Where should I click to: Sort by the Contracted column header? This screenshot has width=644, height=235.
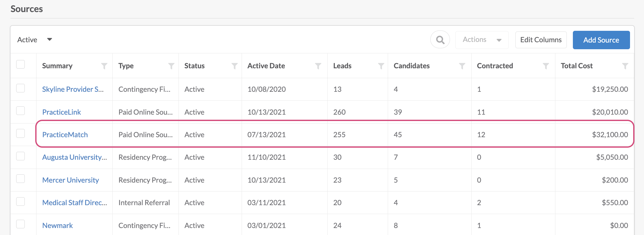tap(495, 66)
